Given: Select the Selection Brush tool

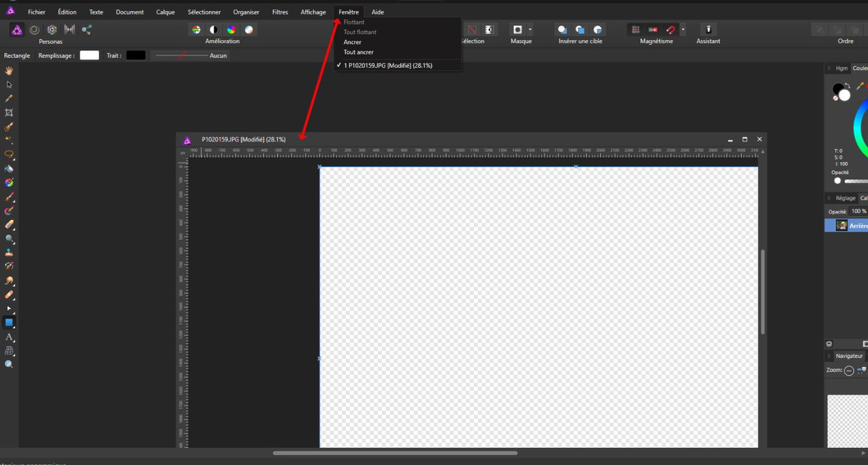Looking at the screenshot, I should [x=9, y=127].
